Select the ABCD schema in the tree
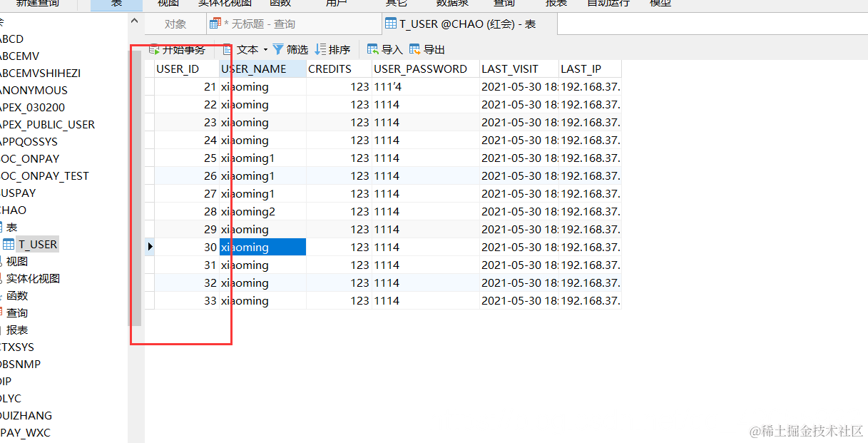The image size is (868, 443). [x=11, y=39]
